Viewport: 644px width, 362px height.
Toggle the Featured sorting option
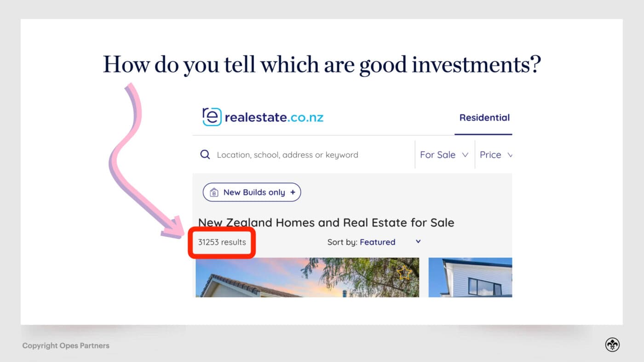(x=377, y=242)
